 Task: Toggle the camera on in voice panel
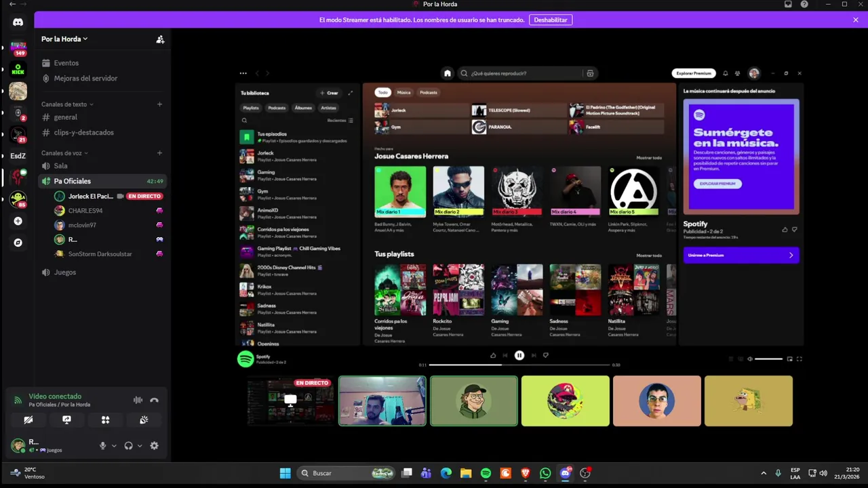point(28,420)
